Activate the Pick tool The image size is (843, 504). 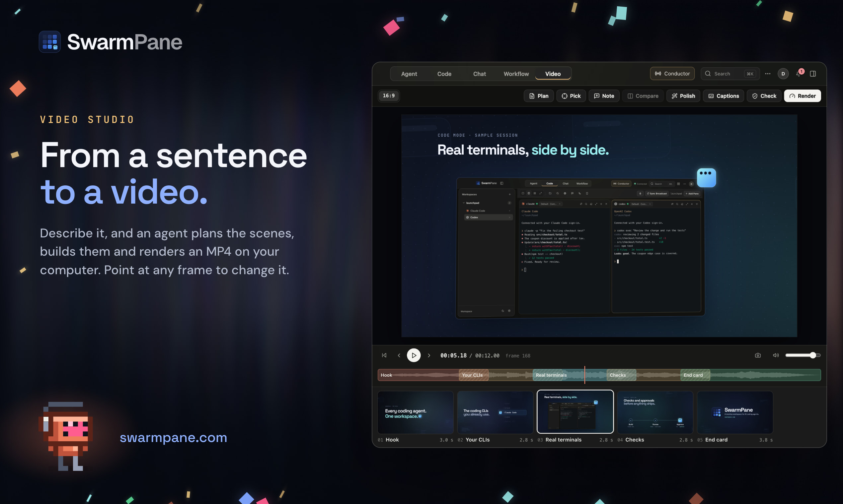click(571, 96)
